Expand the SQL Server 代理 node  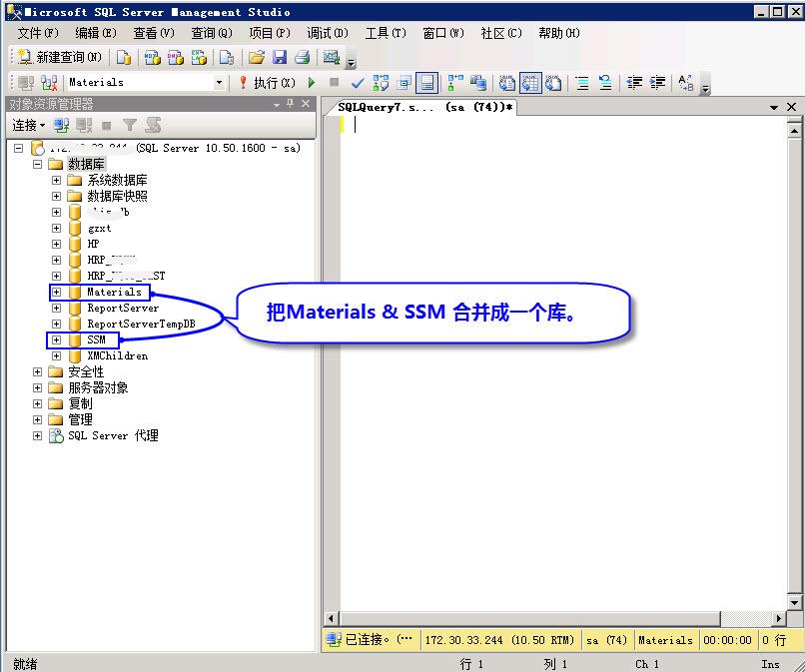click(x=37, y=435)
